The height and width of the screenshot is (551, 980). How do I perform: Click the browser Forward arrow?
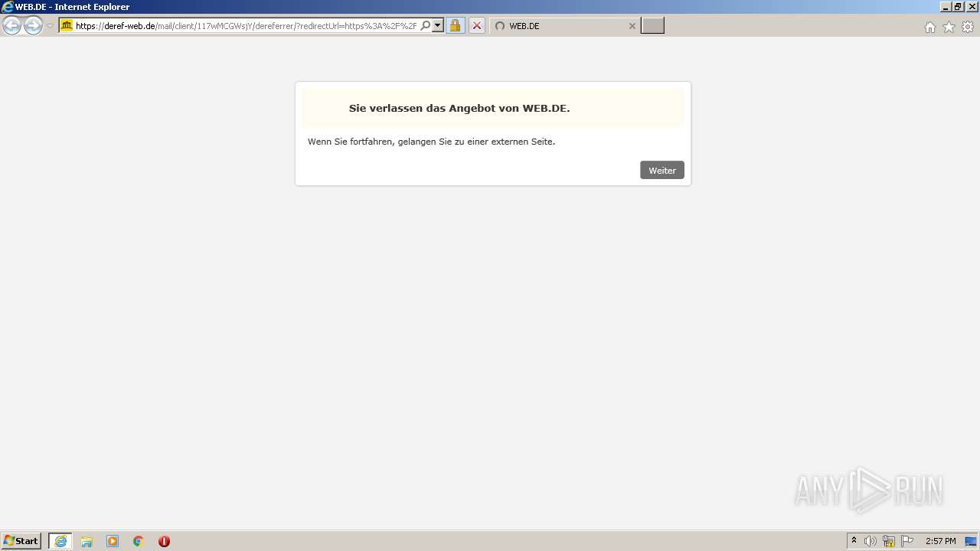click(33, 25)
